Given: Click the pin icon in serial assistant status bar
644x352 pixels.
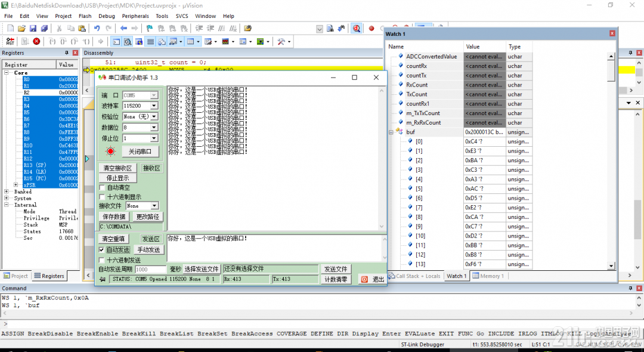Looking at the screenshot, I should [103, 279].
